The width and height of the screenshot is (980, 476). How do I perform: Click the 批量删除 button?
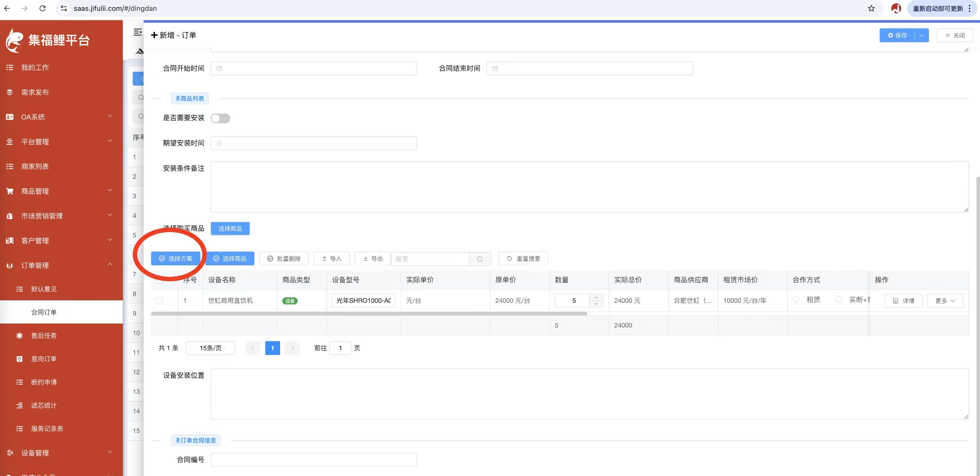point(284,259)
